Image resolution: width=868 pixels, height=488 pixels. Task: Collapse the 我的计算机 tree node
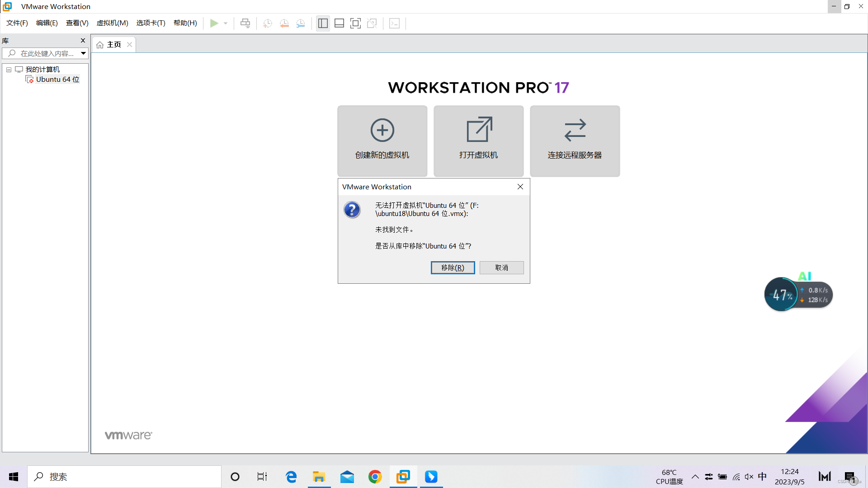coord(9,70)
